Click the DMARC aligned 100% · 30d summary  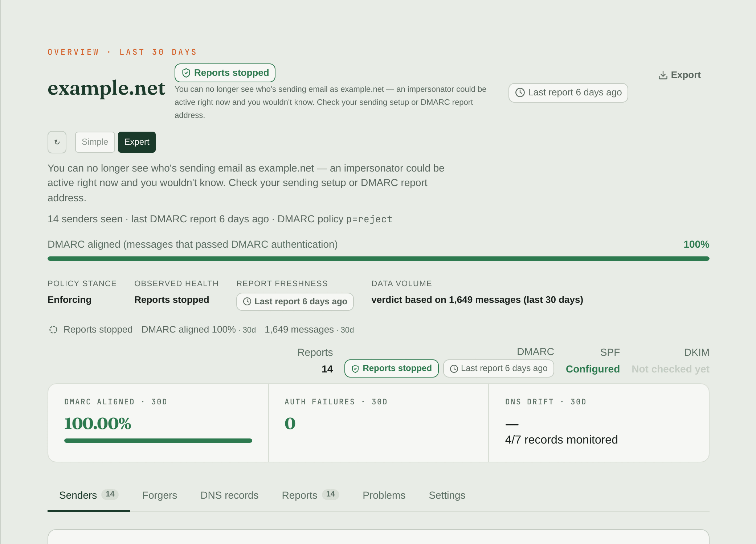tap(199, 330)
